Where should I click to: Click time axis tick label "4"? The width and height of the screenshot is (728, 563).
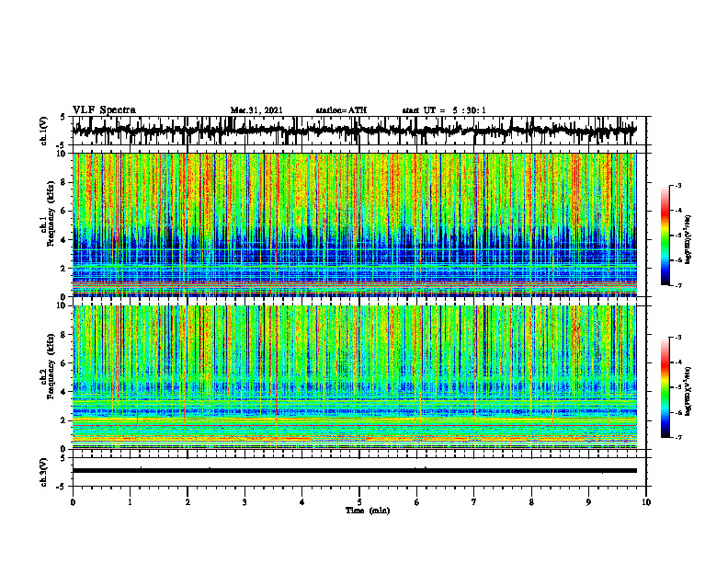click(x=301, y=502)
